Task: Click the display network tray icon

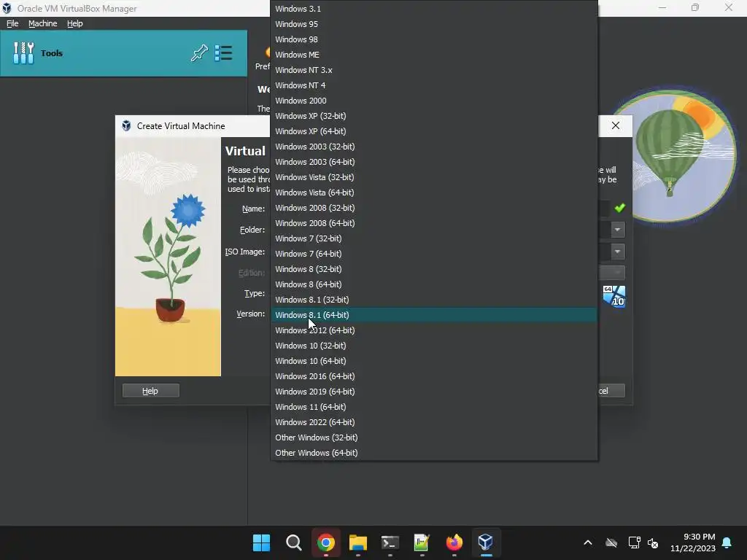Action: [x=634, y=542]
